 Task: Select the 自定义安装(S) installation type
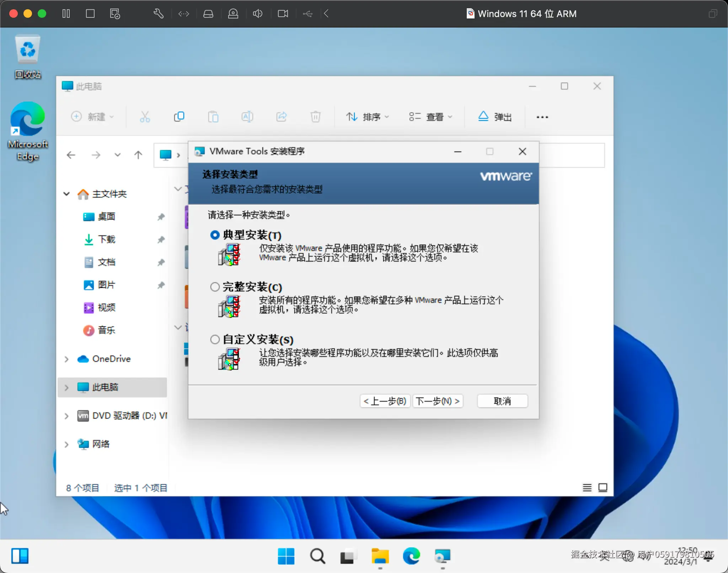[x=215, y=339]
